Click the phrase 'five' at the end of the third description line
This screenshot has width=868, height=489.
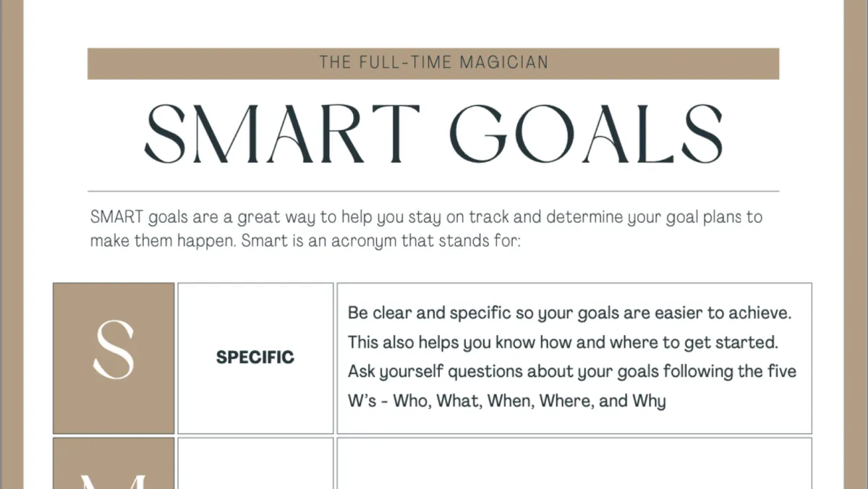[x=781, y=371]
